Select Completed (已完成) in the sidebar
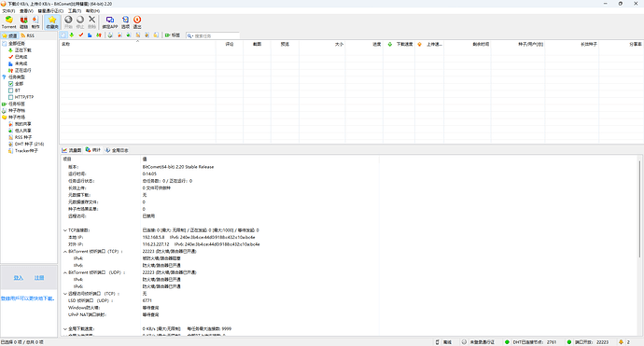The height and width of the screenshot is (346, 644). point(21,57)
